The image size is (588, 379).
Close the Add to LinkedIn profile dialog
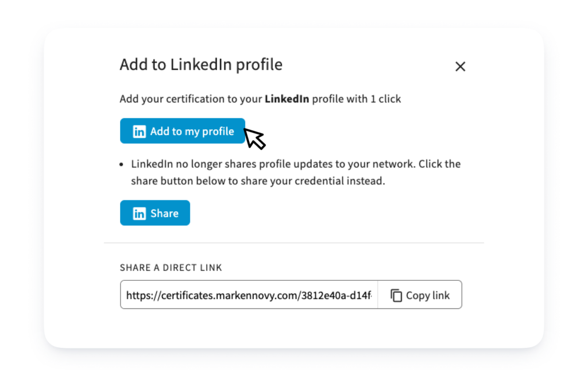tap(460, 67)
